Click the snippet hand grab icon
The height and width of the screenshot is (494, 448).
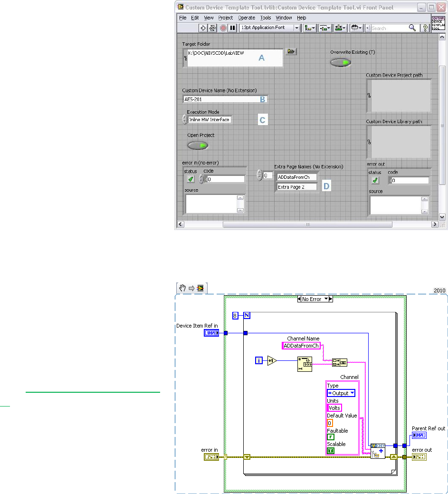click(x=182, y=288)
